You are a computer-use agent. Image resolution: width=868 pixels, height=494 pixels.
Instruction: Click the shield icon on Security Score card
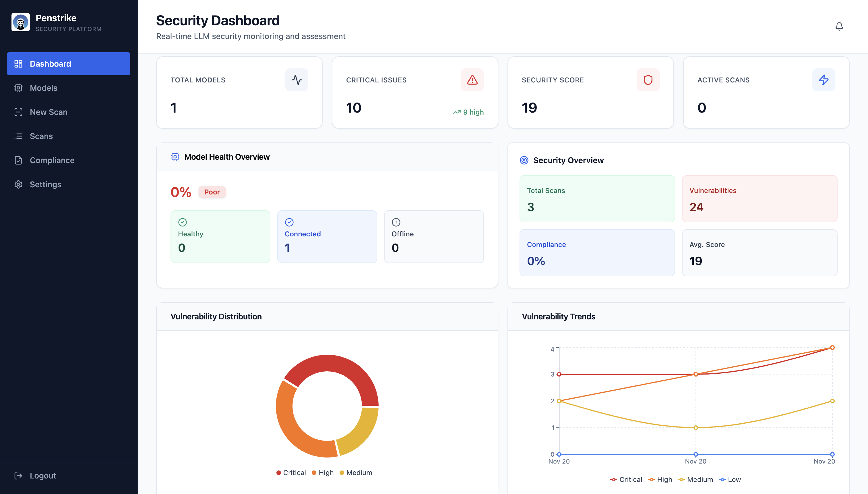(x=648, y=79)
